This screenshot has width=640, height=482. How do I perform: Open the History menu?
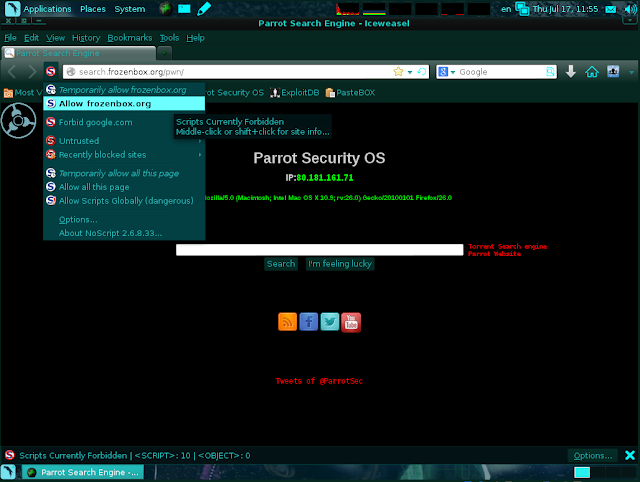(x=86, y=38)
